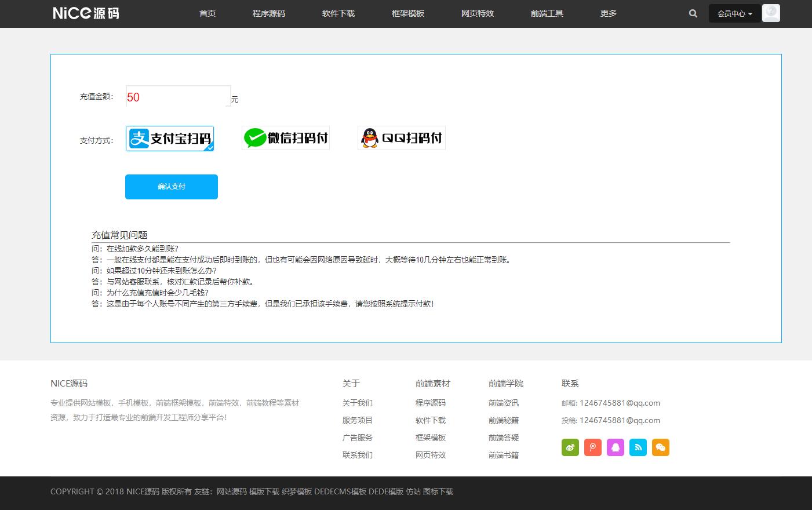Open the blue RSS feed icon
Viewport: 812px width, 510px height.
tap(638, 447)
